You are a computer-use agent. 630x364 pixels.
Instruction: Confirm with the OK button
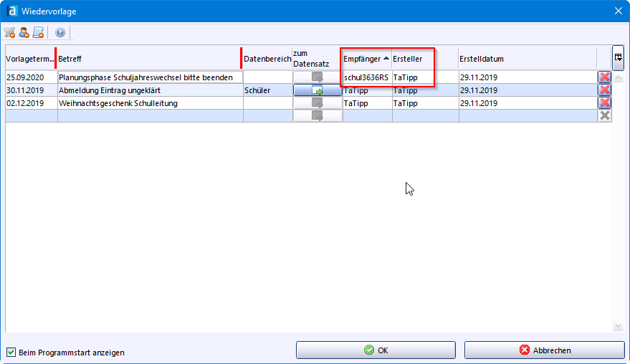(x=376, y=350)
